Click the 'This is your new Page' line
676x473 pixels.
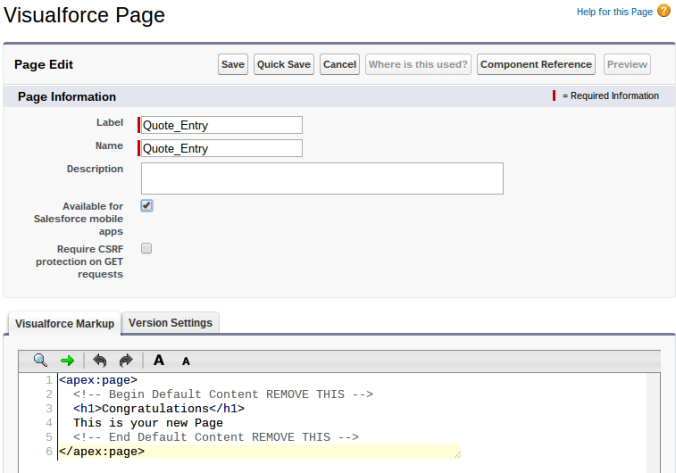click(x=148, y=423)
